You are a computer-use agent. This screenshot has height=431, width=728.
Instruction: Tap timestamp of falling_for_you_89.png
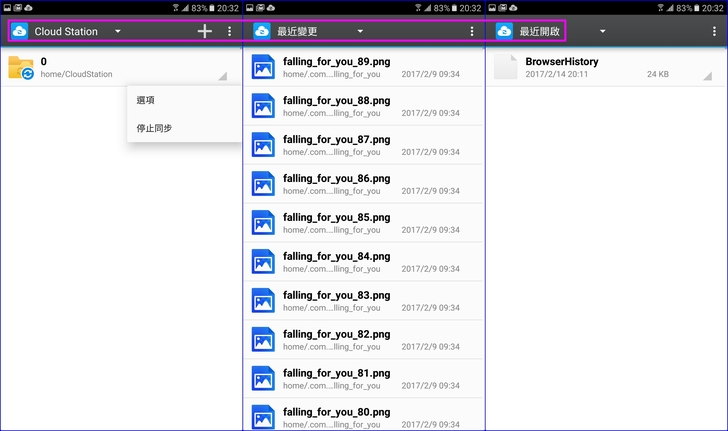430,74
